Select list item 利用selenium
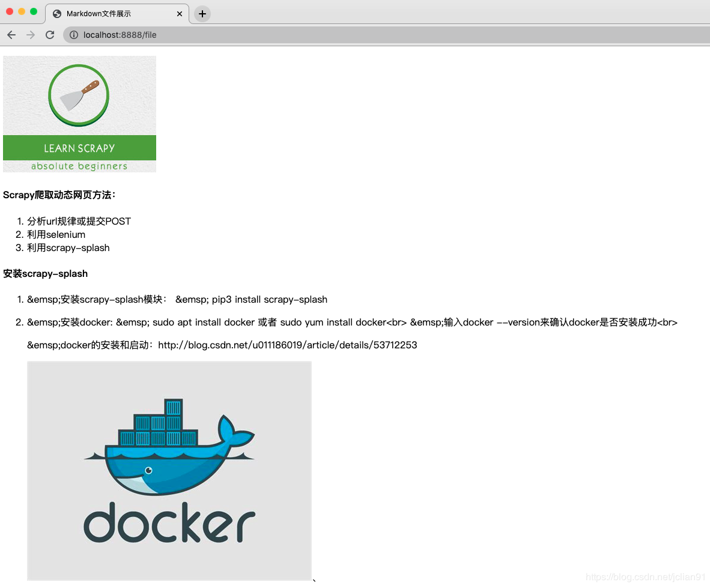 coord(56,234)
